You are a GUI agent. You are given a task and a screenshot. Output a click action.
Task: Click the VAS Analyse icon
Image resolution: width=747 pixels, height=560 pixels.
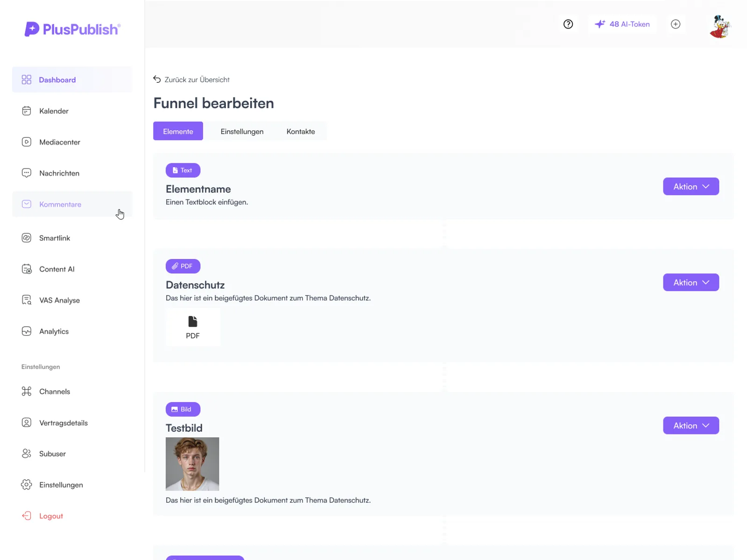pos(27,300)
